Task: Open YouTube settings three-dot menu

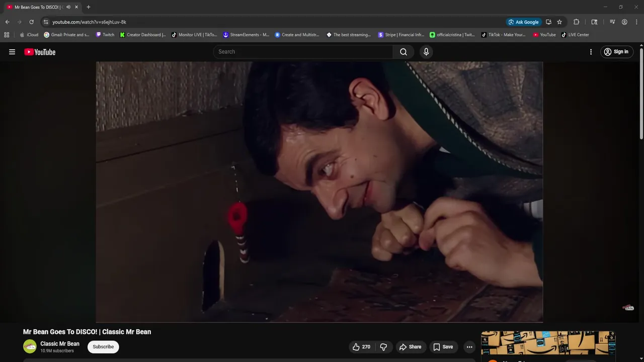Action: 591,52
